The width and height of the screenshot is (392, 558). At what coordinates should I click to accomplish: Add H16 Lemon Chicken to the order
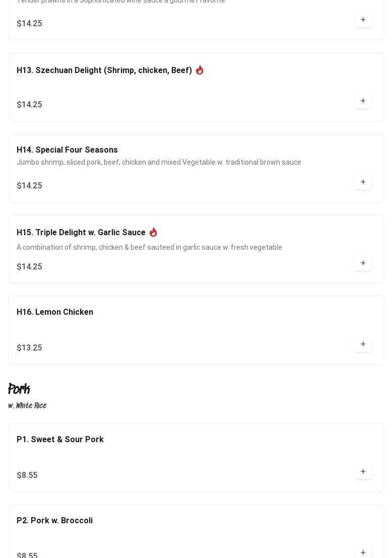[x=363, y=344]
